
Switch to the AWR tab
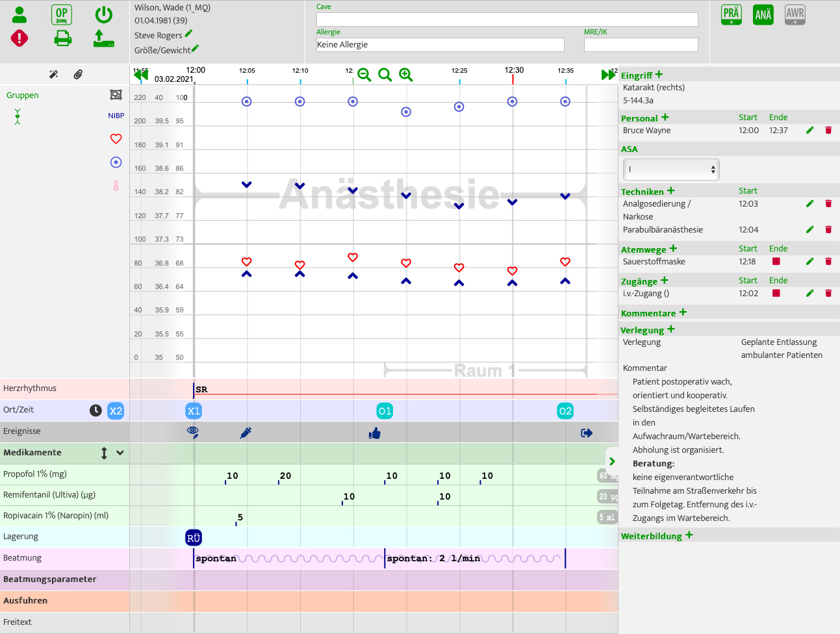[795, 15]
